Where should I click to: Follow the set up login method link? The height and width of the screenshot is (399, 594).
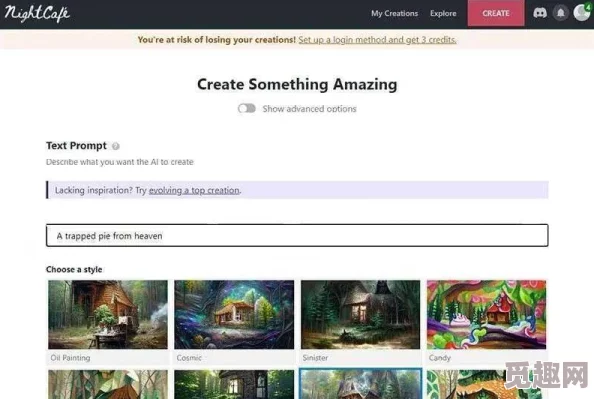[x=377, y=40]
